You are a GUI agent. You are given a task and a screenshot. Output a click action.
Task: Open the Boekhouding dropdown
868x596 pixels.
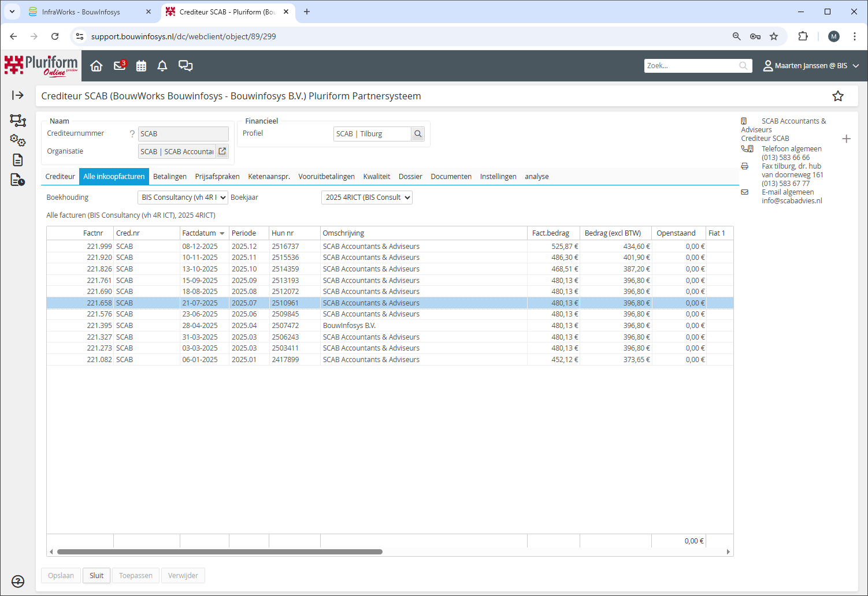183,198
